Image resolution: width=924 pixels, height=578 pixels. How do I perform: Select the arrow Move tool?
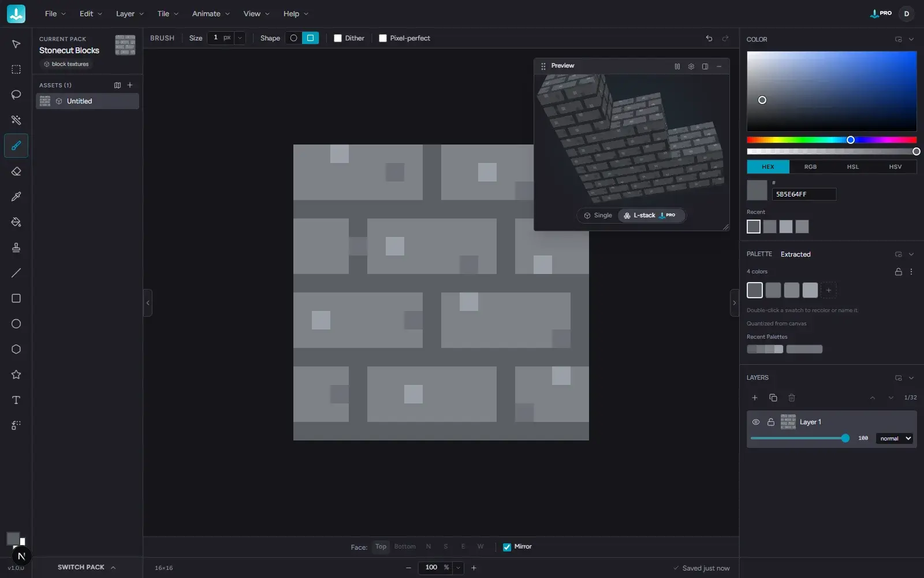[16, 44]
